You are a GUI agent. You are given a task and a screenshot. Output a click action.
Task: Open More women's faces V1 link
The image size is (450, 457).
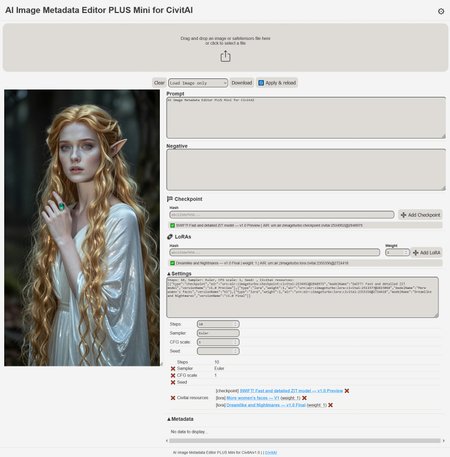coord(253,398)
